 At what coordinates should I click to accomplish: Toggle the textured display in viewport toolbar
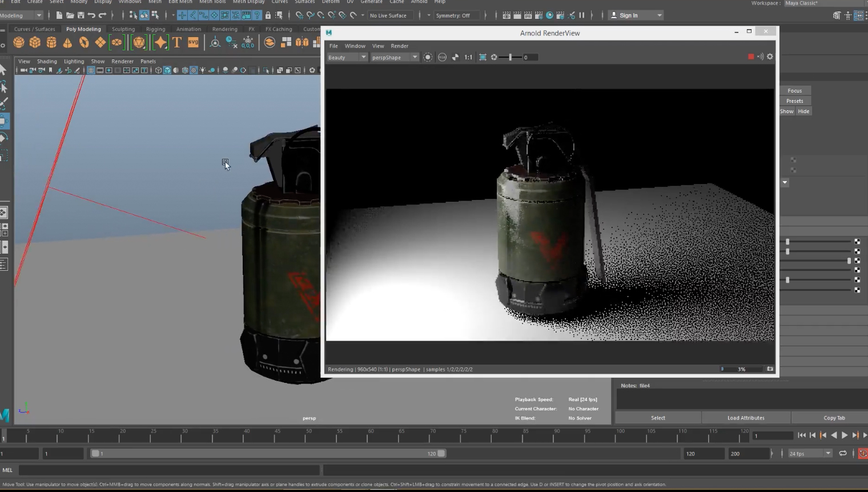(x=194, y=70)
